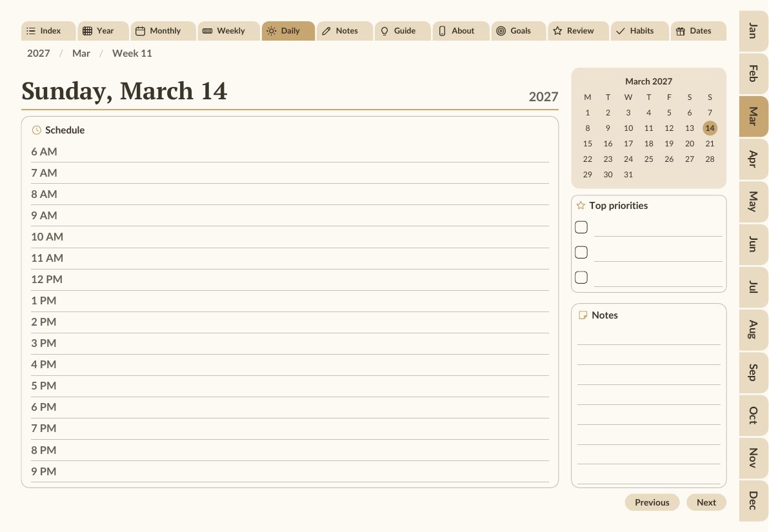The image size is (769, 532).
Task: Click the lightbulb icon on Guide tab
Action: pyautogui.click(x=384, y=31)
